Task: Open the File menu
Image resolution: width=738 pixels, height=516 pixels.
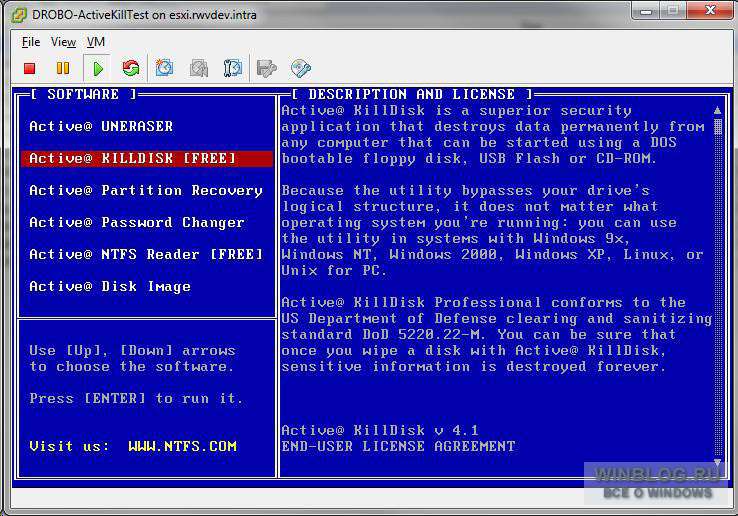Action: (31, 42)
